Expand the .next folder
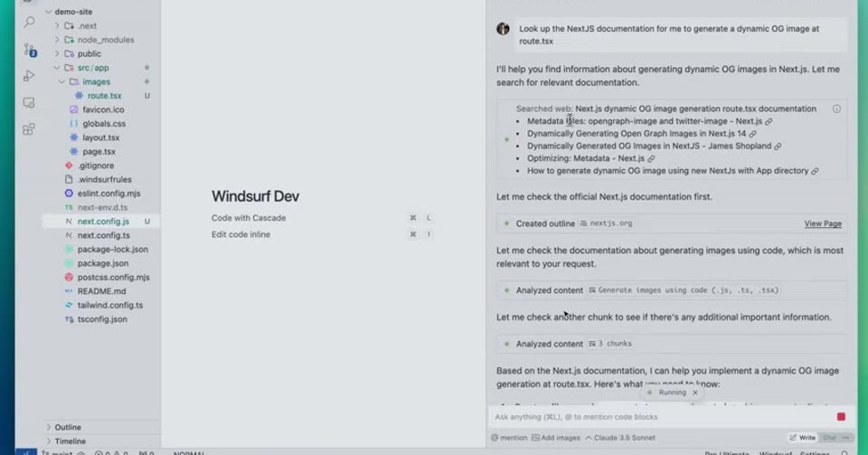This screenshot has height=455, width=868. point(56,25)
